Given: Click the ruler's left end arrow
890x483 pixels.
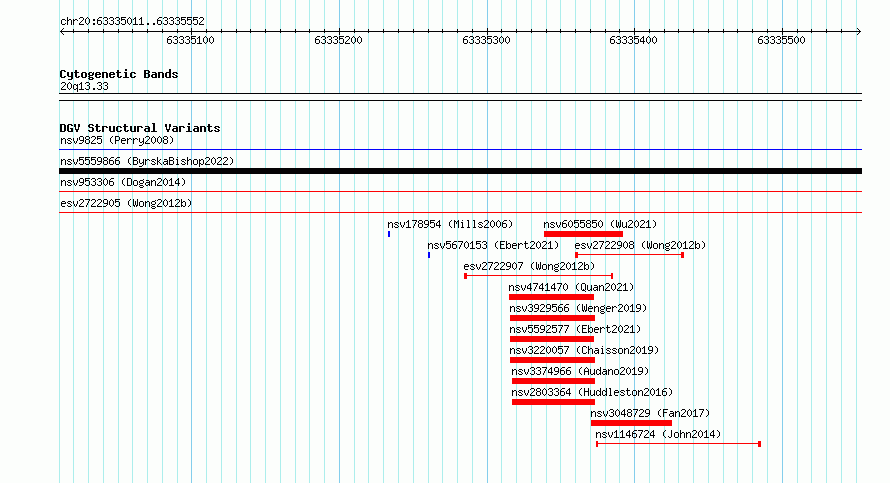Looking at the screenshot, I should [x=62, y=31].
